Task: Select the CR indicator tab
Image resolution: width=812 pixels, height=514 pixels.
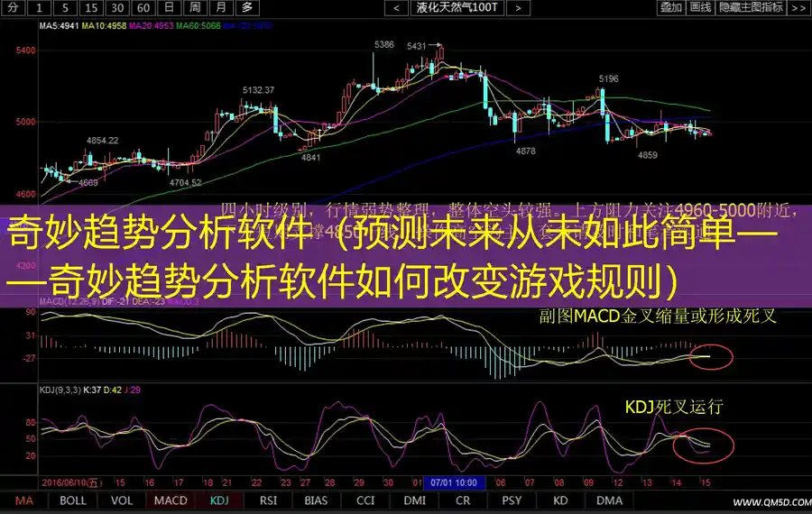Action: [463, 500]
